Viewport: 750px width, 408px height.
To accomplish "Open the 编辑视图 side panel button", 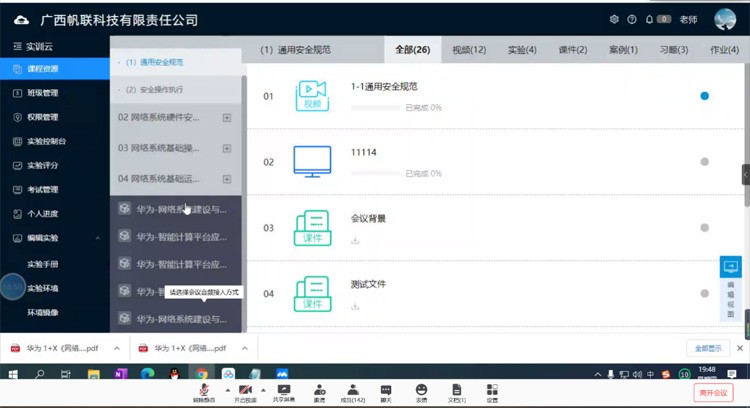I will pyautogui.click(x=730, y=290).
